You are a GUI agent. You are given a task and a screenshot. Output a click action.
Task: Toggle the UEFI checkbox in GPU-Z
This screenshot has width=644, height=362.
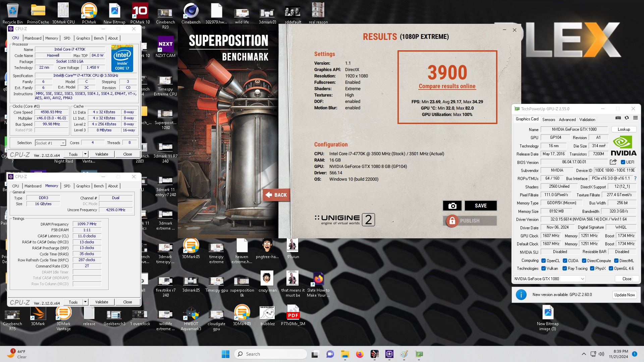coord(623,162)
